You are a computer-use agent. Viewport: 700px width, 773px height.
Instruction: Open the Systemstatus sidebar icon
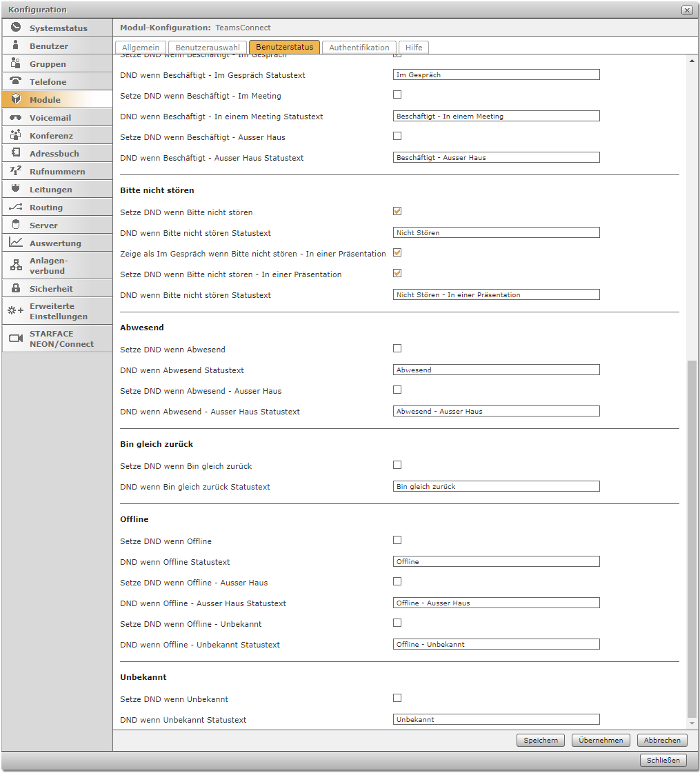point(16,28)
